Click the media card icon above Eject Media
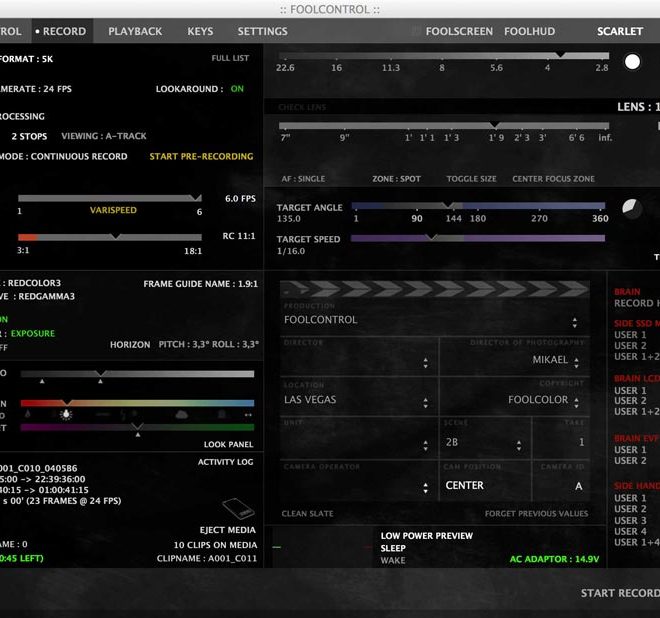The image size is (660, 618). click(238, 509)
